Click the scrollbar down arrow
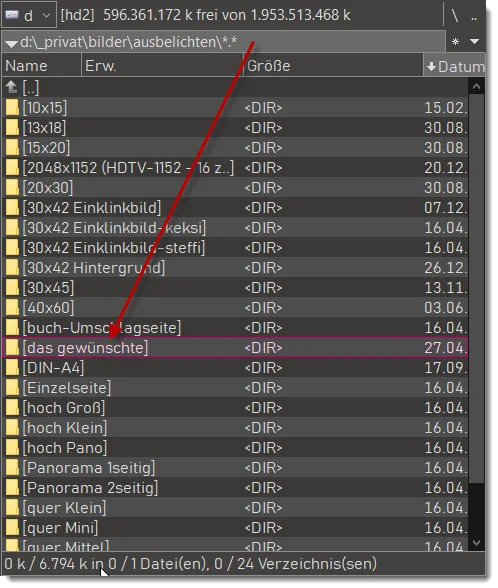Image resolution: width=498 pixels, height=588 pixels. pyautogui.click(x=476, y=543)
